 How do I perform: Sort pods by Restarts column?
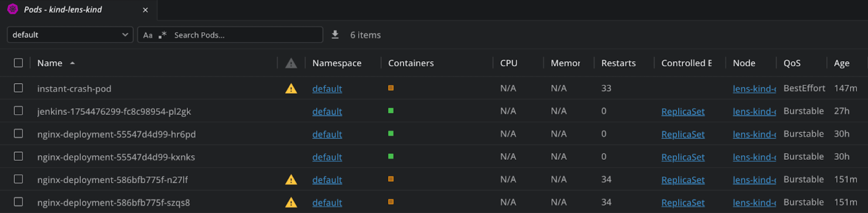tap(618, 63)
